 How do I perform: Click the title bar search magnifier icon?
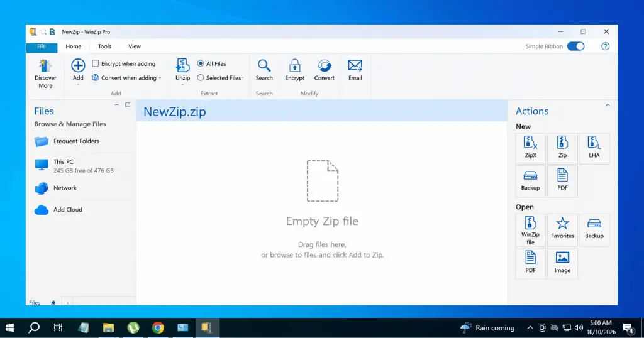coord(43,31)
